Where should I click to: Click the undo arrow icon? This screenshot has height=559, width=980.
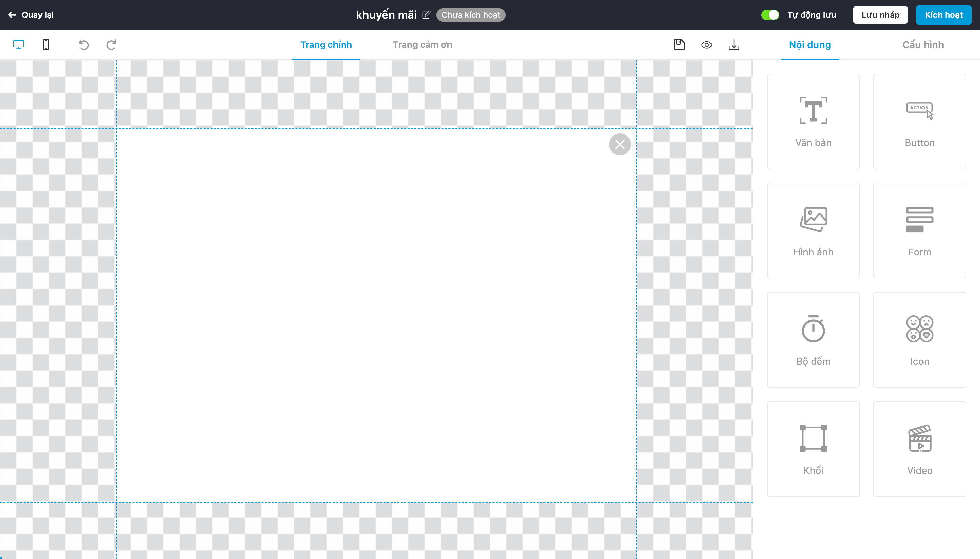(84, 45)
